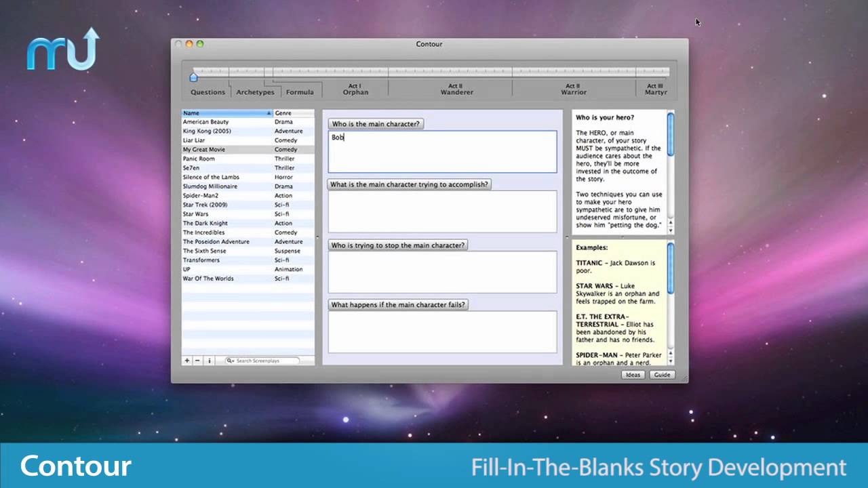Click the splitter handle left of questions area

318,237
